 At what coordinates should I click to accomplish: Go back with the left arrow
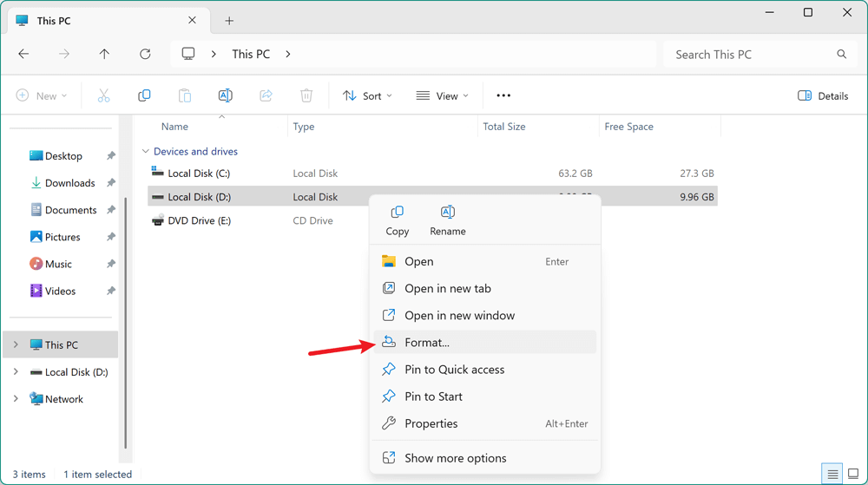pos(23,54)
